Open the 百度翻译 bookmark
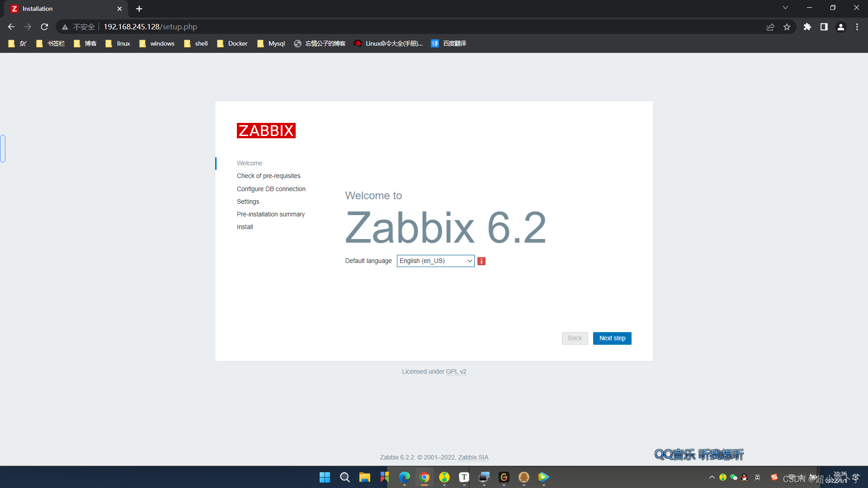868x488 pixels. click(448, 43)
